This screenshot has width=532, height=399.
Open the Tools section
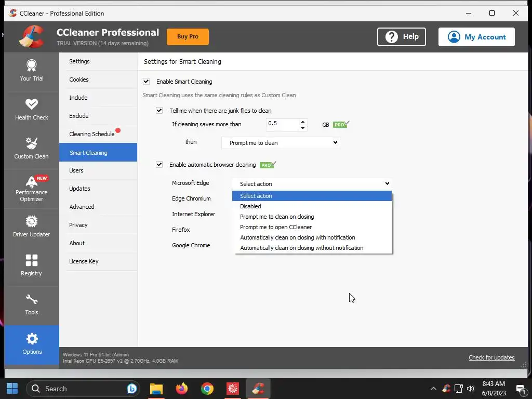[32, 304]
